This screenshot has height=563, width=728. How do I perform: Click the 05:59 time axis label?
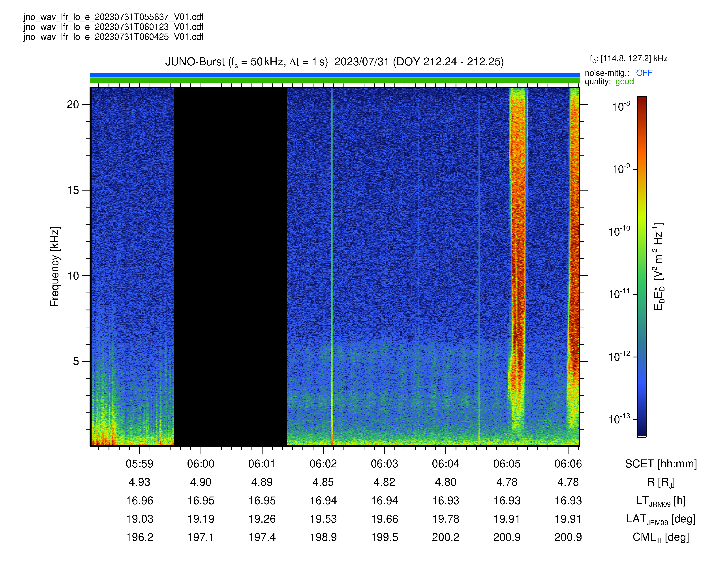point(139,464)
